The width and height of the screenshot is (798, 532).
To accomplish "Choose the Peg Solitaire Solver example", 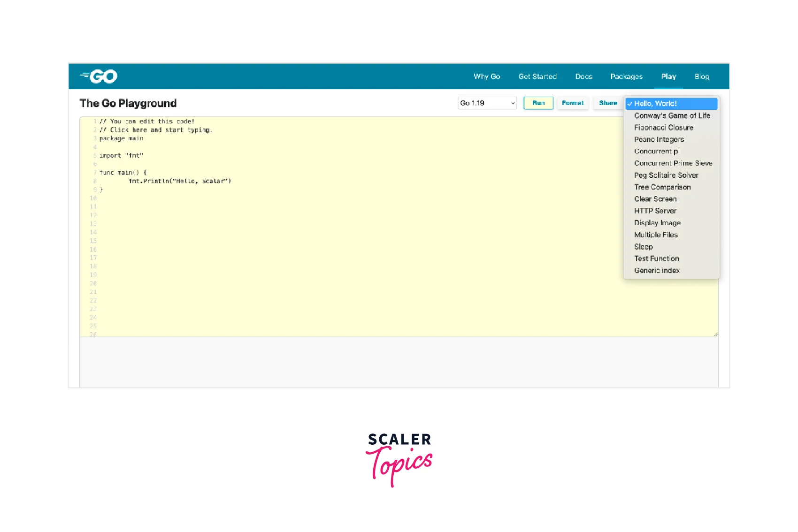I will pos(666,175).
